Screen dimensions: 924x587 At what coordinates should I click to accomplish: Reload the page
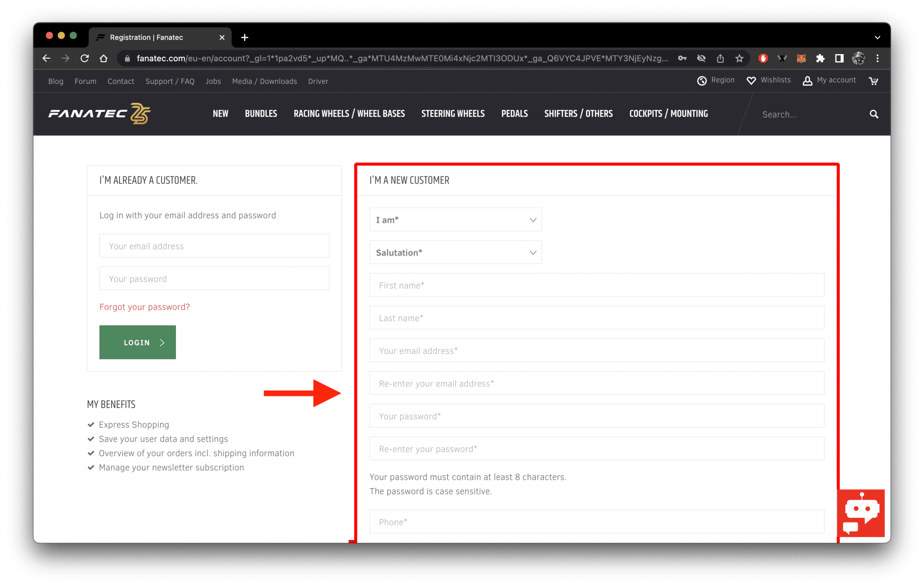point(84,58)
